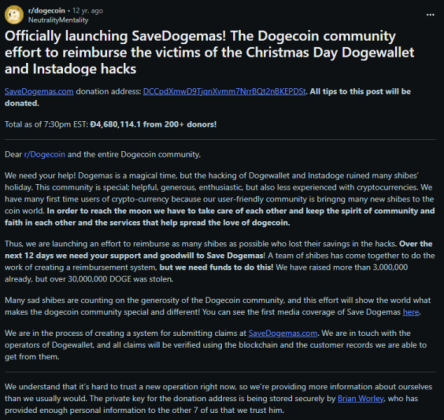Image resolution: width=444 pixels, height=420 pixels.
Task: Open the Brian Worley profile link
Action: coord(360,398)
